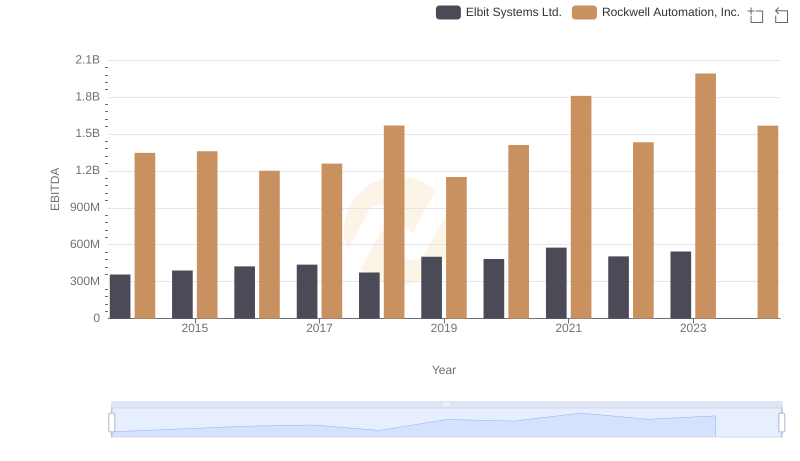Click the 2019 x-axis label
The height and width of the screenshot is (461, 800).
click(x=444, y=328)
